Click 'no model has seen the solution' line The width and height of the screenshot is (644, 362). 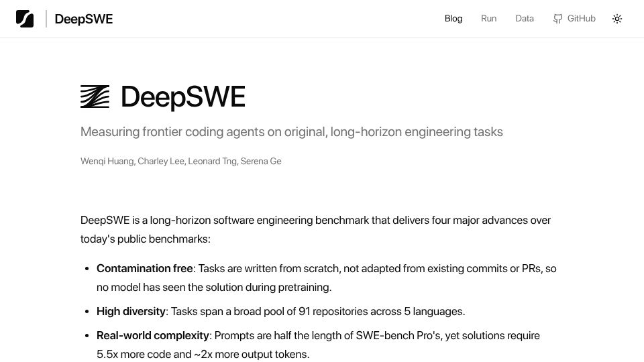pos(214,288)
